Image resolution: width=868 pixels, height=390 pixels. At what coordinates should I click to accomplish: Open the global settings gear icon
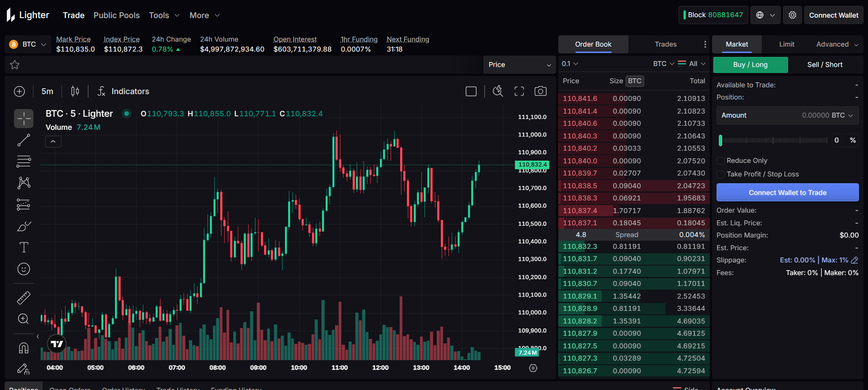(x=793, y=15)
